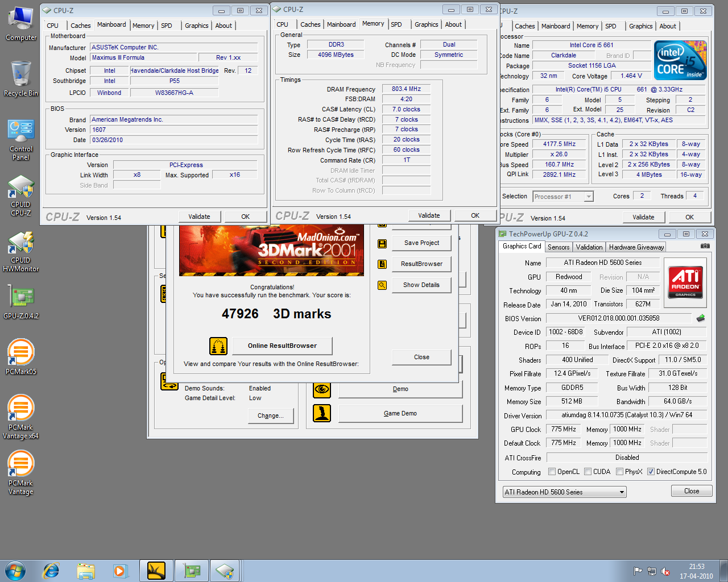Screen dimensions: 728x582
Task: Click the volume speaker icon in the system tray
Action: pos(665,571)
